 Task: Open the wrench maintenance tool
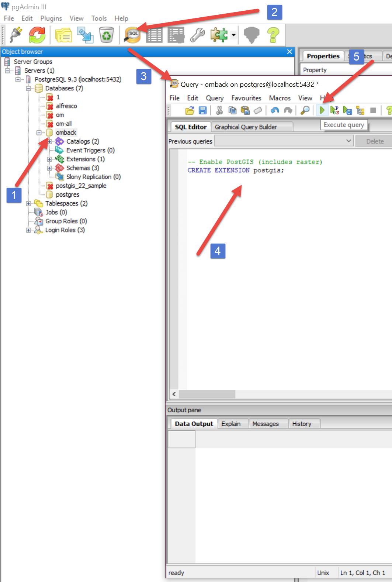pyautogui.click(x=197, y=35)
